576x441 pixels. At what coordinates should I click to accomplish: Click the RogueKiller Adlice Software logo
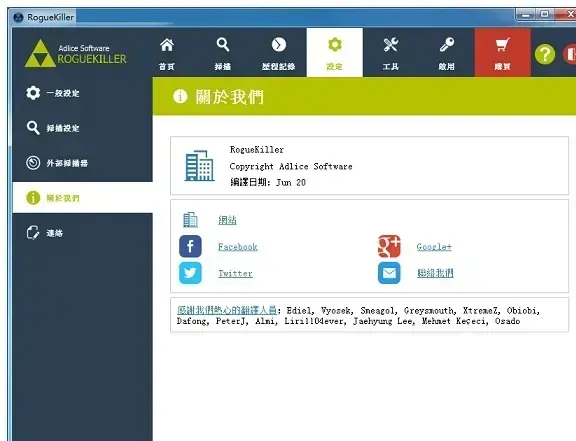(76, 54)
